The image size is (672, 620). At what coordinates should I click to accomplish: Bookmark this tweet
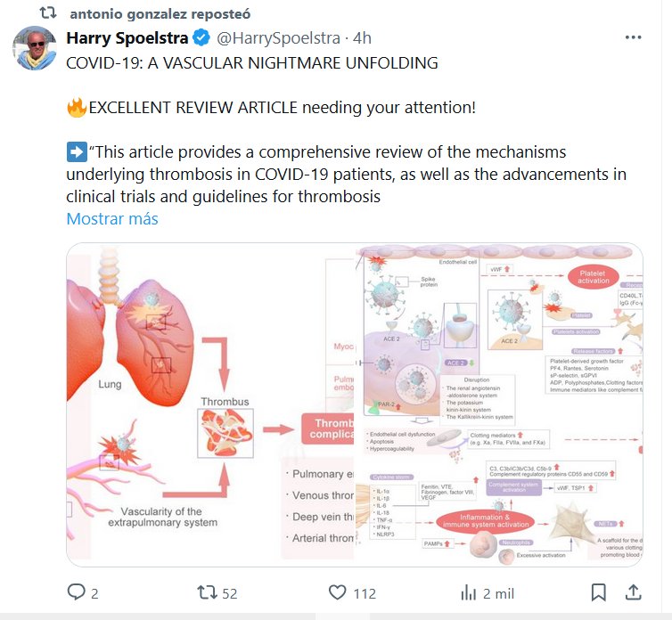point(599,592)
